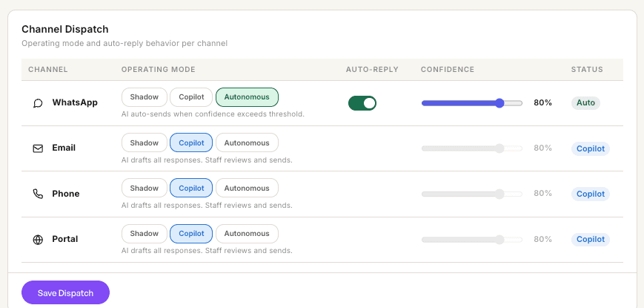Click the Email envelope icon
The height and width of the screenshot is (308, 644).
click(x=38, y=148)
